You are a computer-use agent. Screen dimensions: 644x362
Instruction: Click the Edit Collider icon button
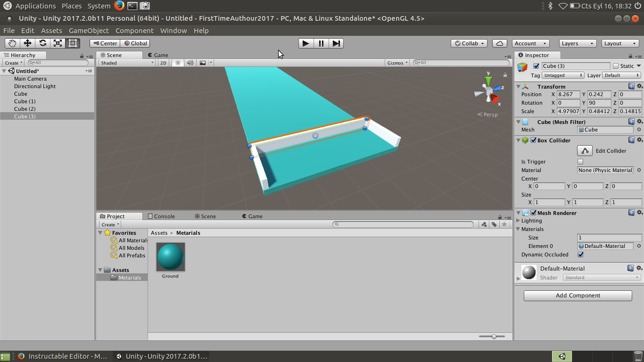[x=585, y=151]
